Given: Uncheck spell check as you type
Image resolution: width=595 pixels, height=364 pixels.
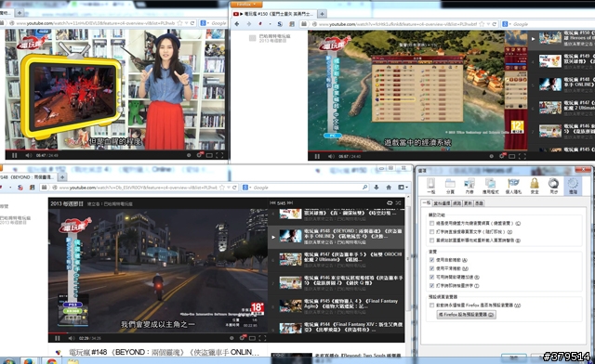Looking at the screenshot, I should [431, 285].
